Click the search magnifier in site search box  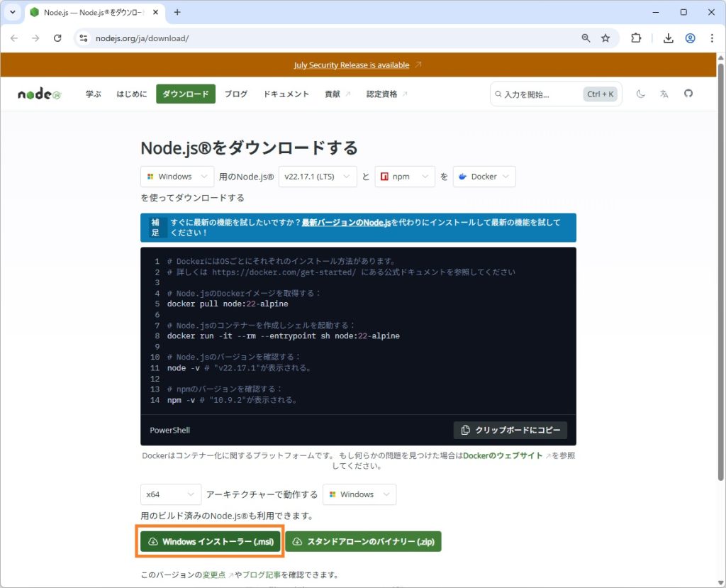coord(498,94)
